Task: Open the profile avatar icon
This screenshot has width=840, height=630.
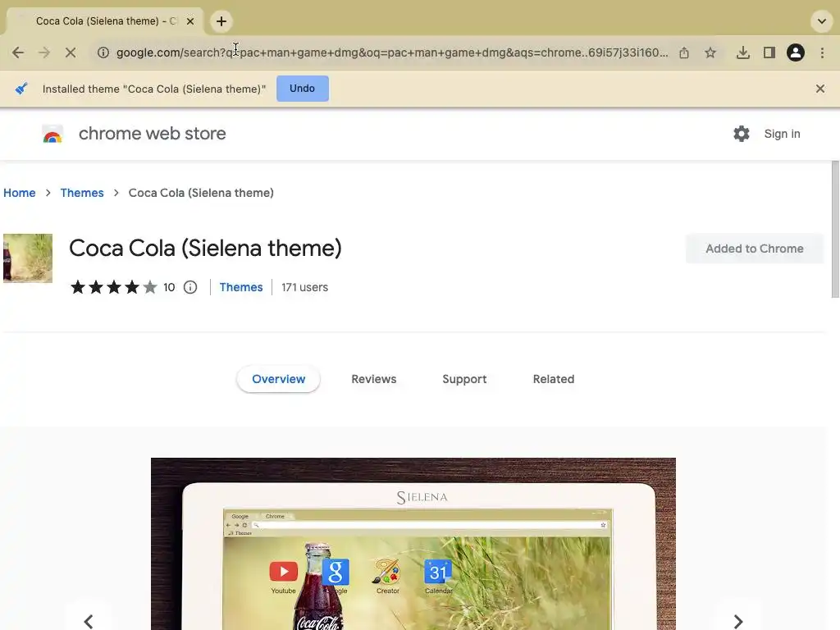Action: 796,52
